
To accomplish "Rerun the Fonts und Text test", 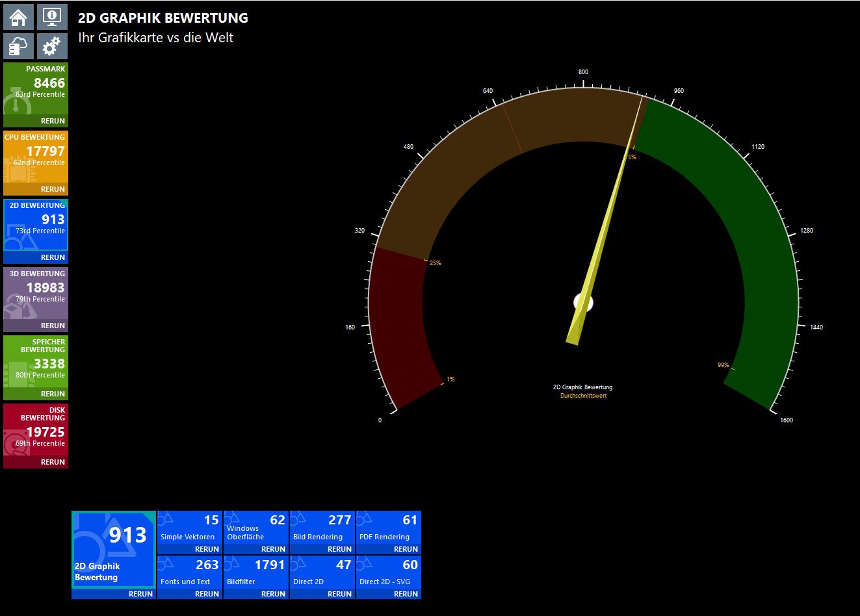I will 207,594.
